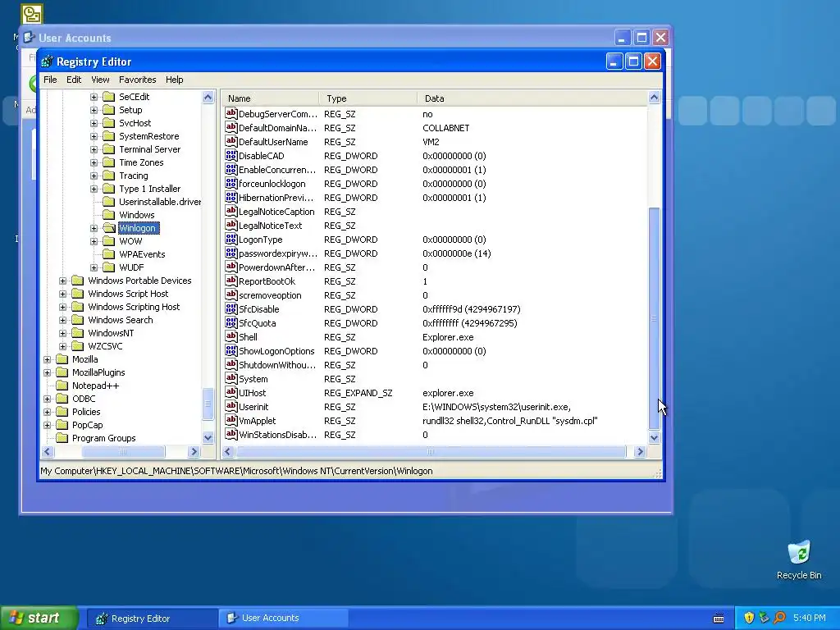Open the View menu
840x630 pixels.
click(x=100, y=80)
